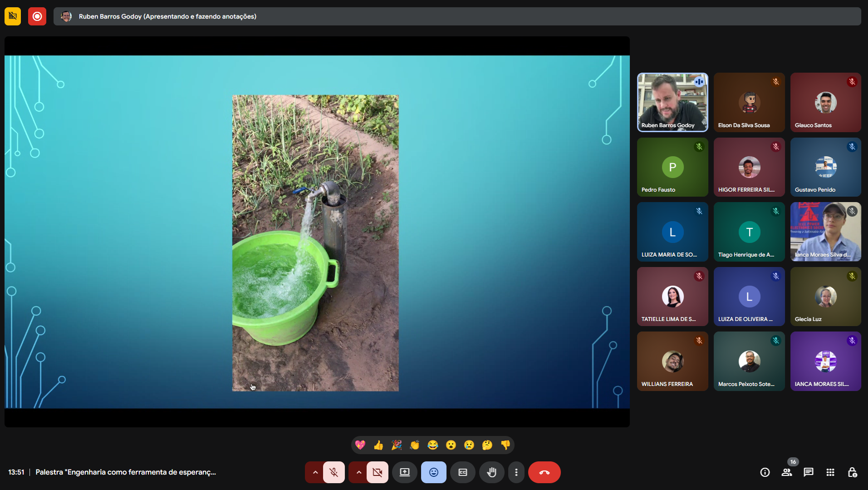Click the present screen icon
The height and width of the screenshot is (490, 868).
pos(404,472)
